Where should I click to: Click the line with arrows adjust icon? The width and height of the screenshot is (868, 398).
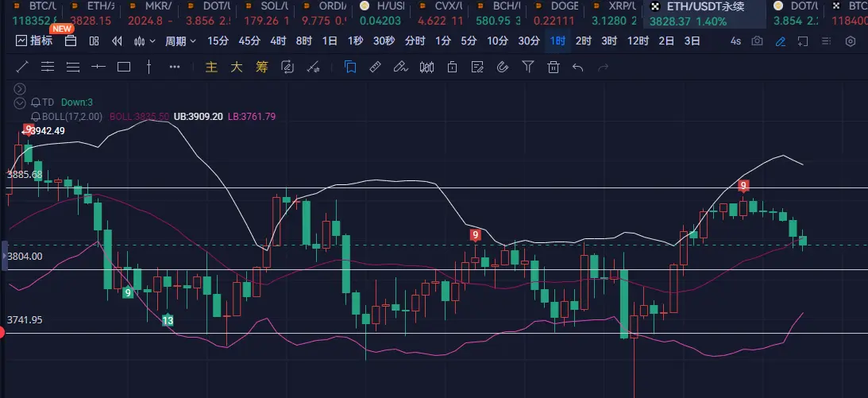pyautogui.click(x=314, y=67)
